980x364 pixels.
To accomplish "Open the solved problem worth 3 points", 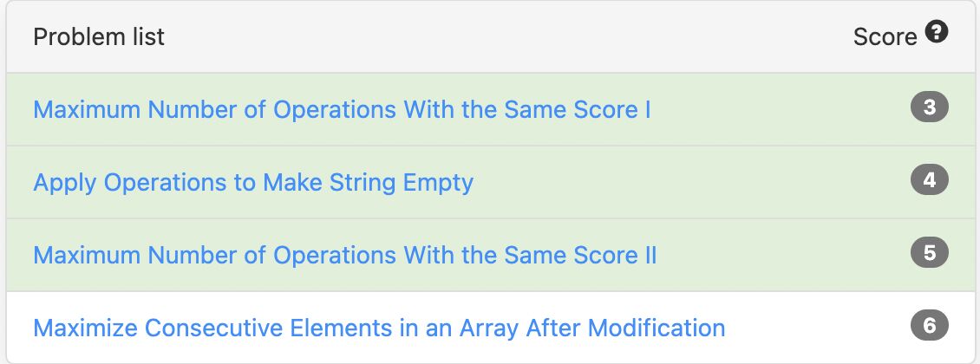I will click(x=342, y=110).
